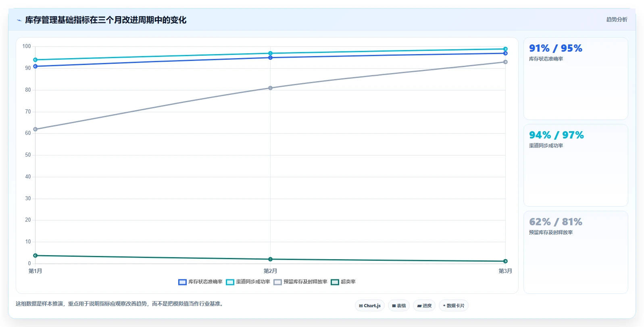
Task: Click the 数据卡片 chip
Action: coord(454,306)
